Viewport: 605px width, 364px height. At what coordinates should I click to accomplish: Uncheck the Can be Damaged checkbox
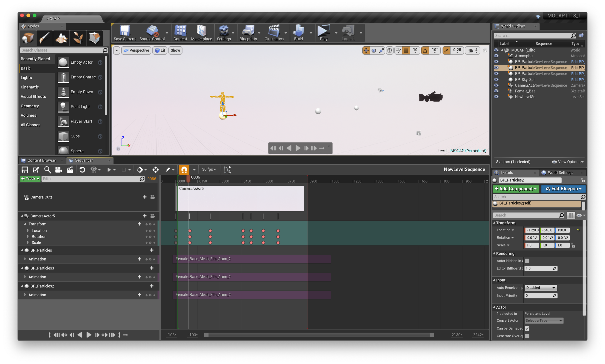(527, 328)
